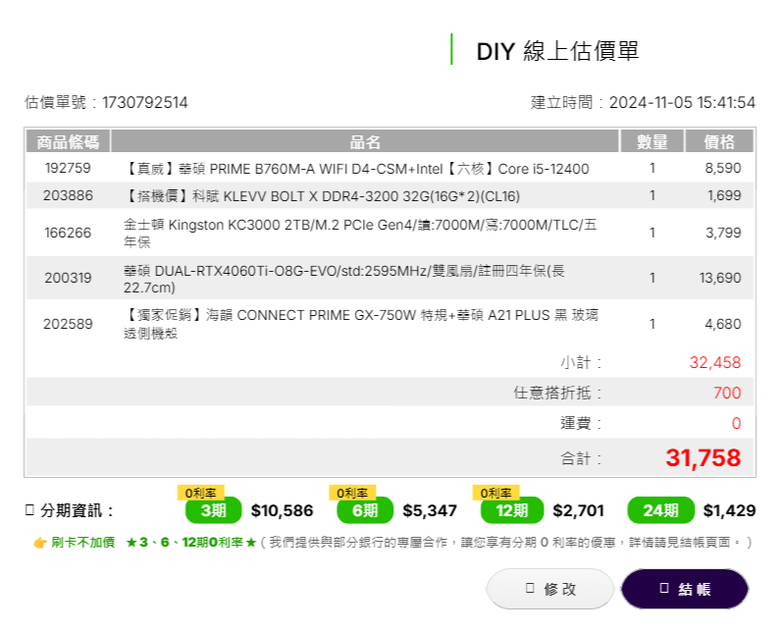Click the 商品條碼 column header

point(68,141)
